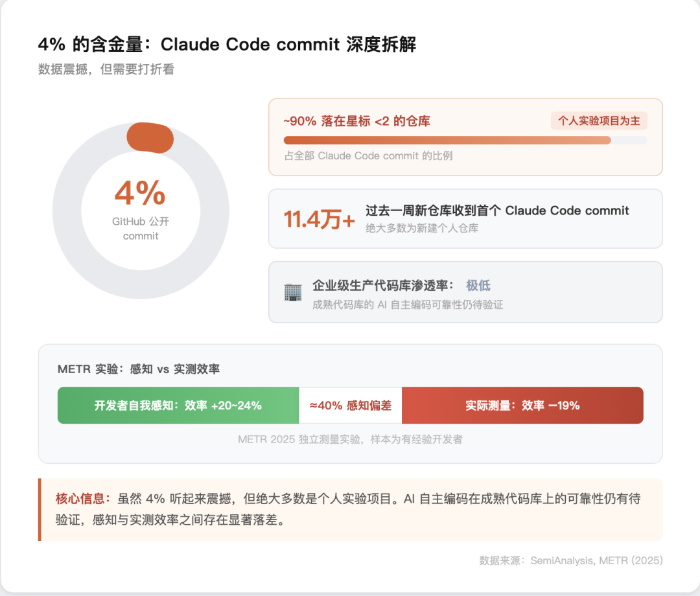The width and height of the screenshot is (700, 596).
Task: Click the red 实际测量 efficiency bar
Action: 522,406
